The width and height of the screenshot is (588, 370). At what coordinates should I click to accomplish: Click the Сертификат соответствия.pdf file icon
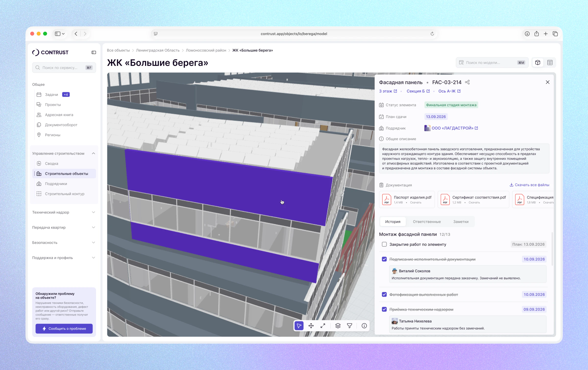tap(445, 200)
